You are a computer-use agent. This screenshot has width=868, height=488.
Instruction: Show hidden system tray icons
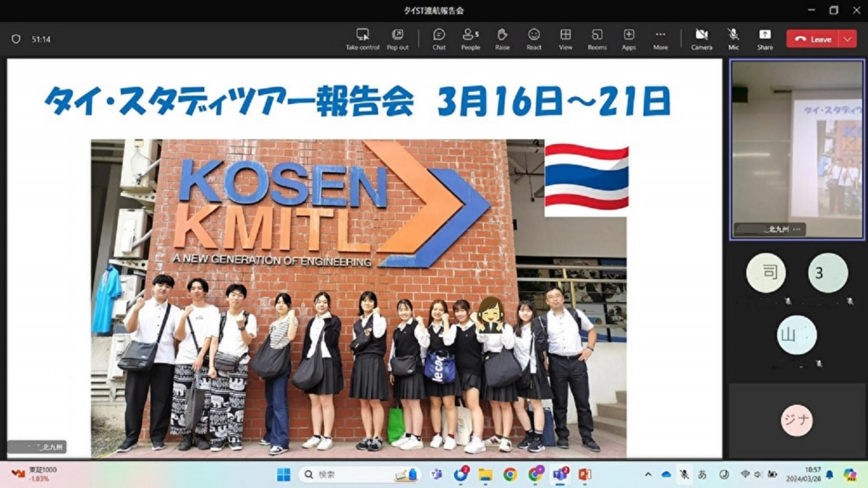(648, 474)
